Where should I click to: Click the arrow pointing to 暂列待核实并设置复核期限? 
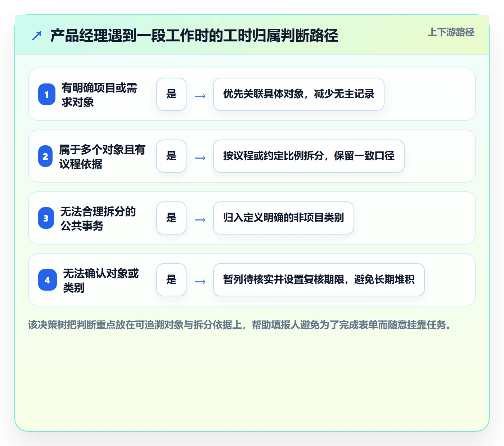pyautogui.click(x=200, y=282)
